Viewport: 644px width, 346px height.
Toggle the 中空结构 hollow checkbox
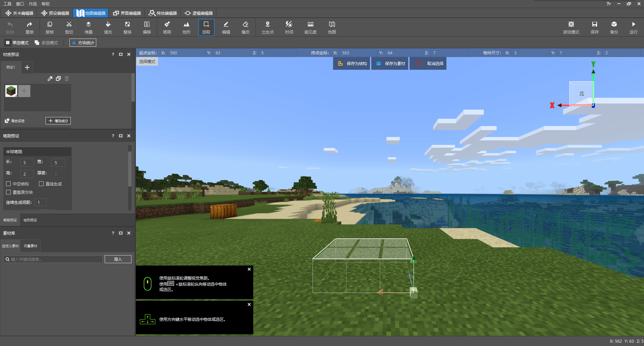(x=8, y=184)
